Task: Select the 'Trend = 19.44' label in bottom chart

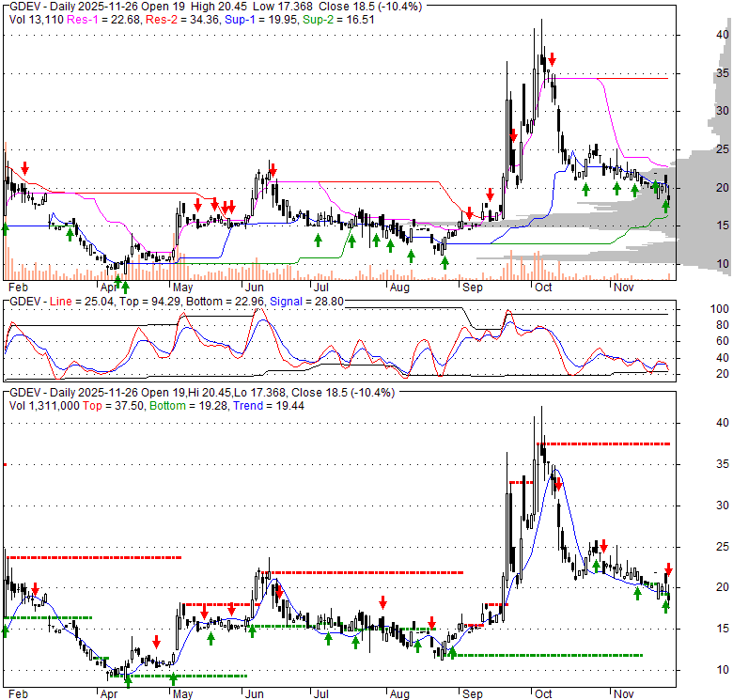Action: click(x=269, y=406)
